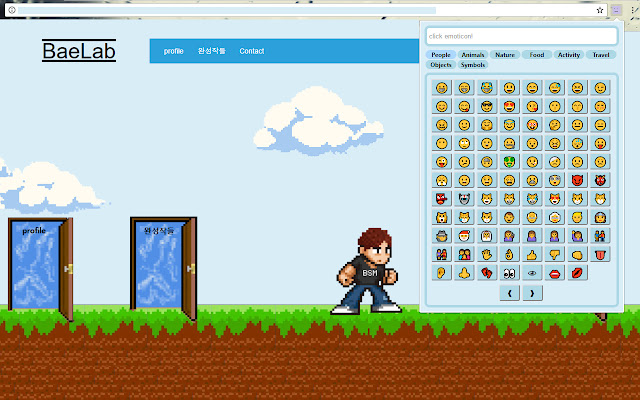The width and height of the screenshot is (640, 400).
Task: Select the Objects emoji category
Action: click(x=441, y=65)
